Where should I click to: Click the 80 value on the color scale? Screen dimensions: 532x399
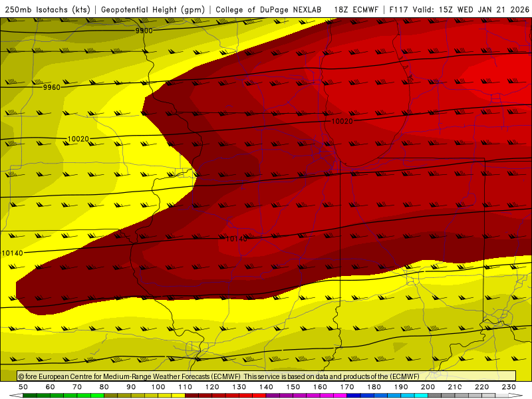104,387
